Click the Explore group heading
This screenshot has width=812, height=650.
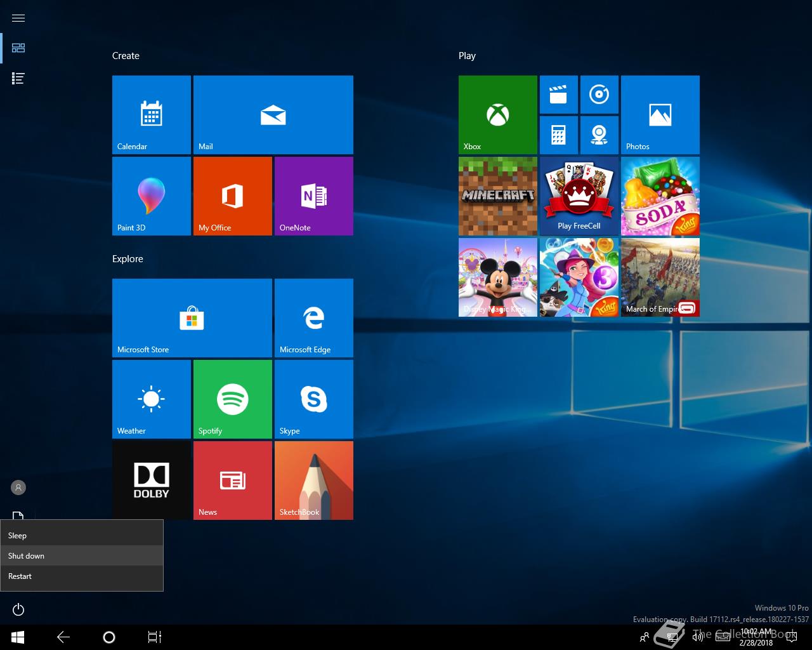click(x=128, y=259)
